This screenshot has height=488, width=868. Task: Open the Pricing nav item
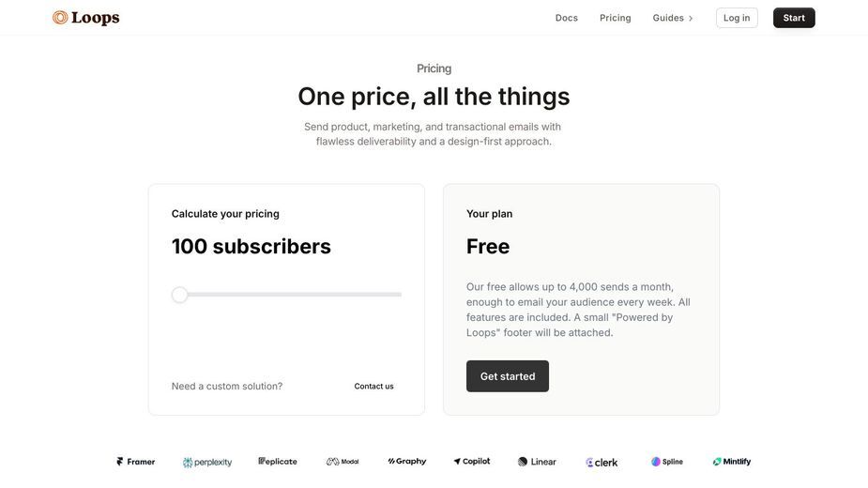(615, 18)
